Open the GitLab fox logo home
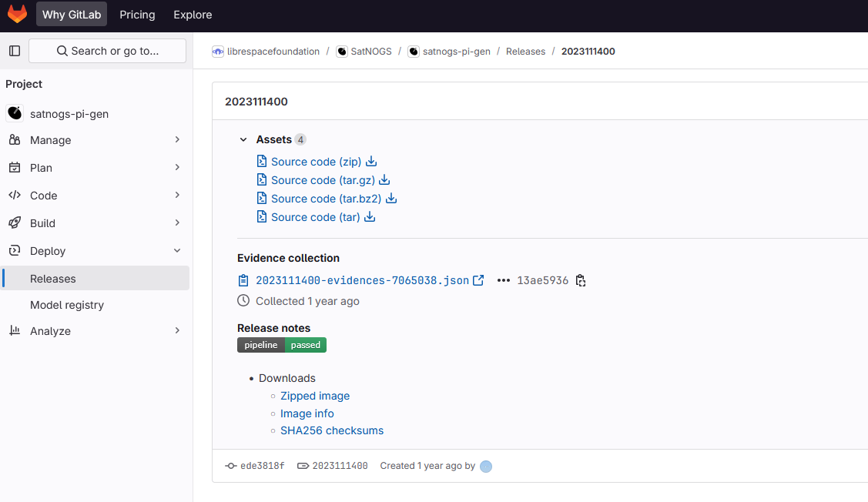Image resolution: width=868 pixels, height=502 pixels. pos(17,15)
